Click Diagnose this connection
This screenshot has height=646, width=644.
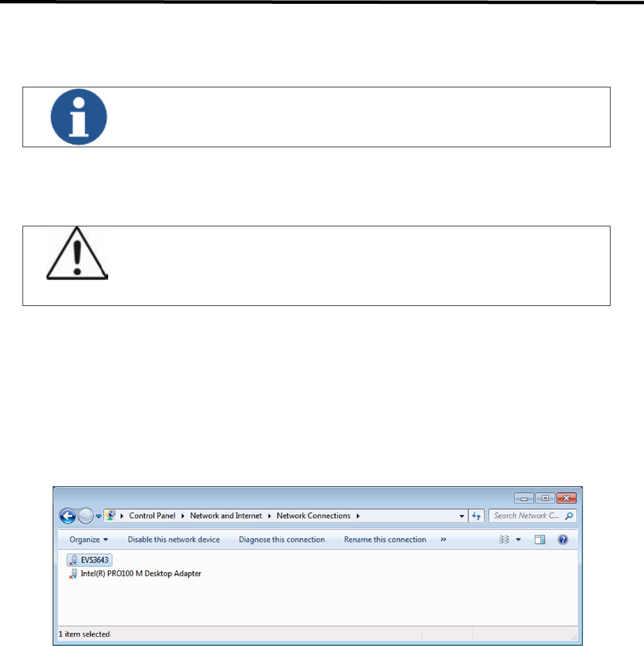tap(282, 539)
